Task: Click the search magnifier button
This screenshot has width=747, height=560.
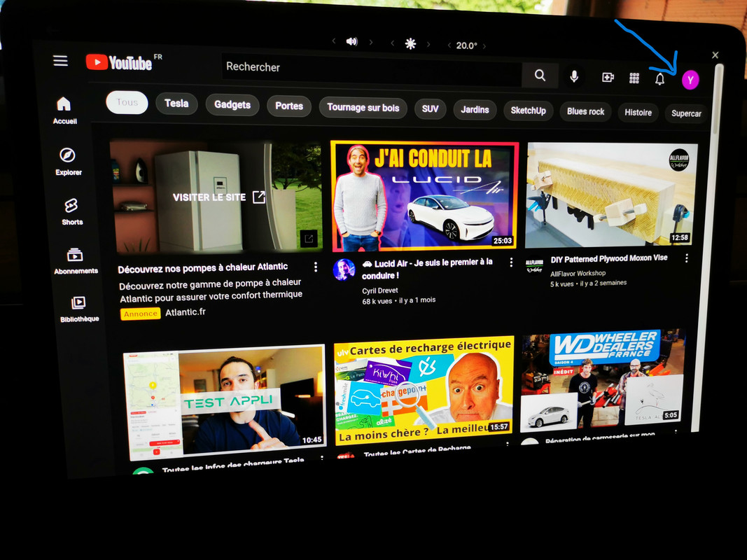Action: pyautogui.click(x=540, y=75)
